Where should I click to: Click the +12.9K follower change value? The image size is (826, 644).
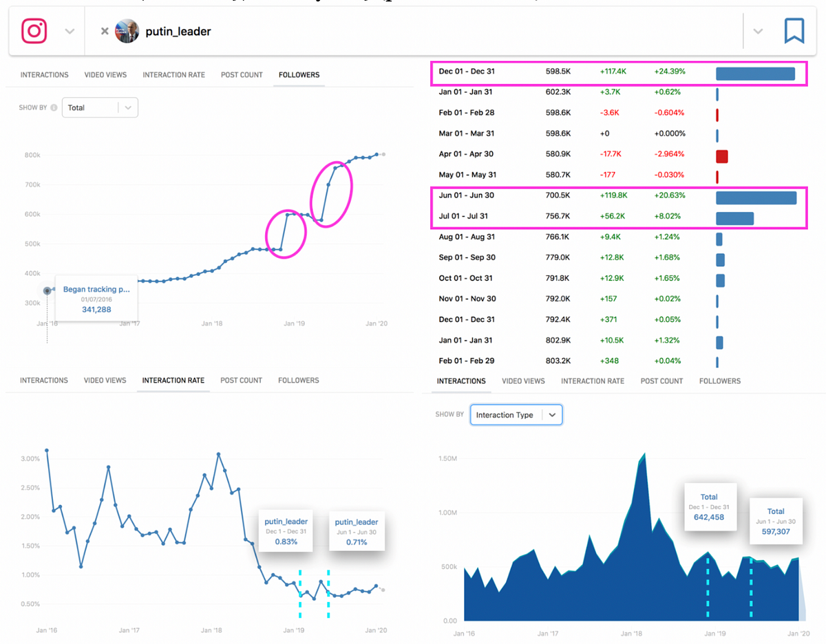pos(612,278)
